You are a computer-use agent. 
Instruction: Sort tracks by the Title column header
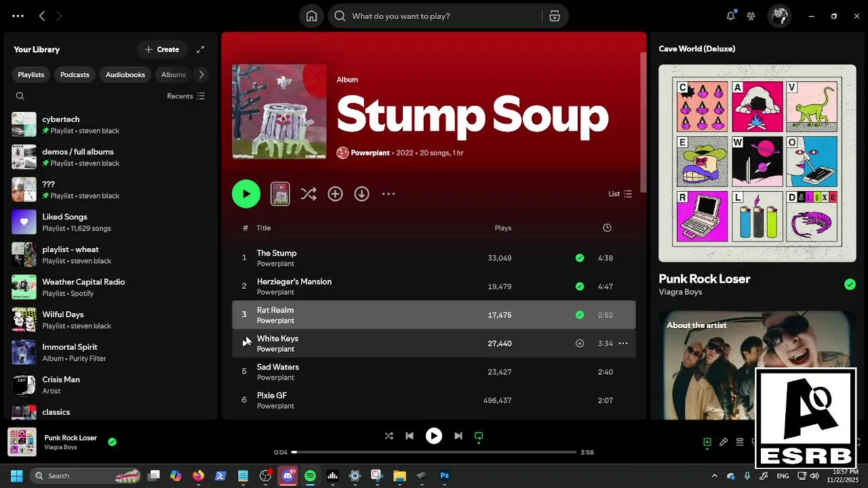pos(264,228)
